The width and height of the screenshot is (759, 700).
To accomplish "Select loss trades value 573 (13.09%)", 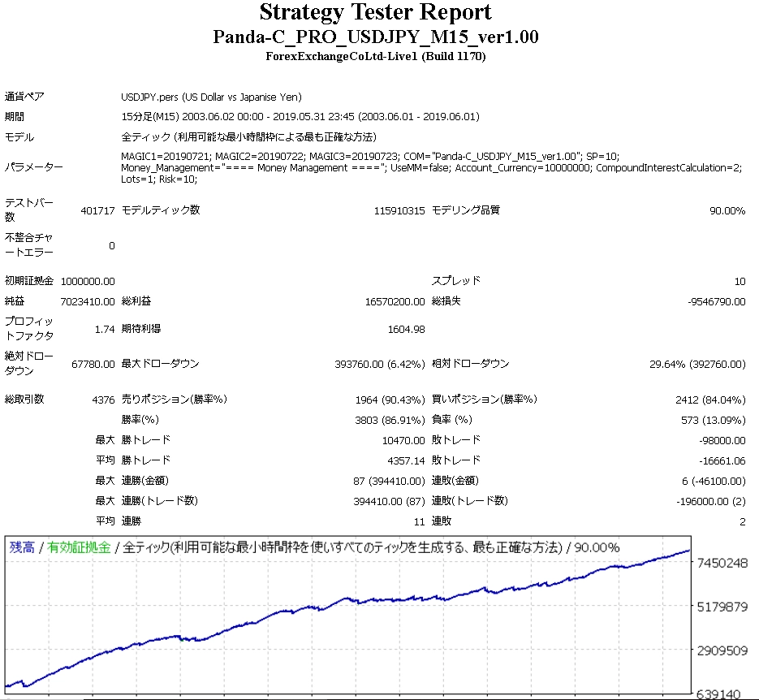I will (713, 420).
